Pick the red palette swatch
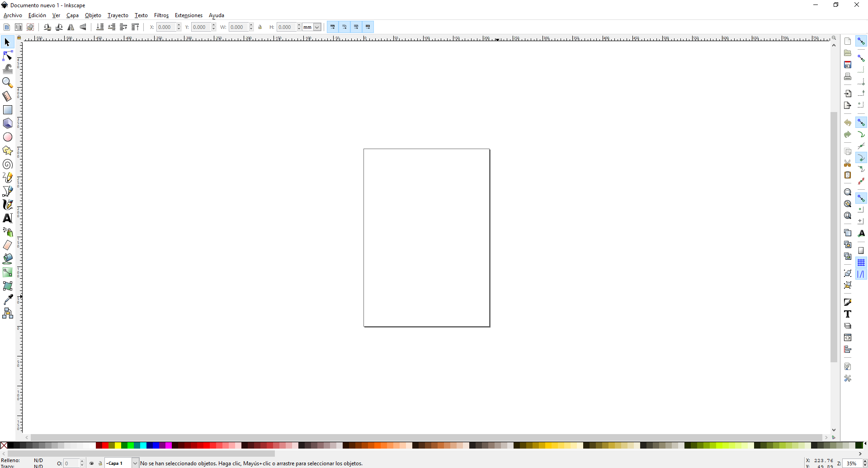 point(105,445)
